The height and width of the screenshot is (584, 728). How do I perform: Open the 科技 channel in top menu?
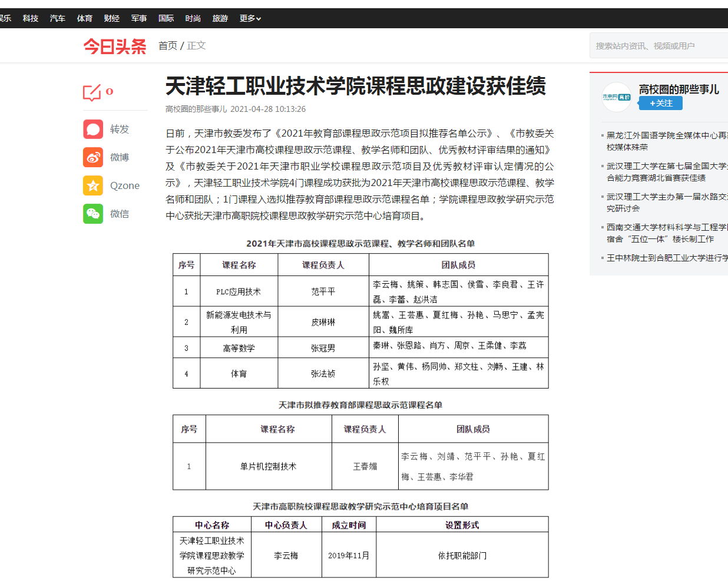[31, 18]
